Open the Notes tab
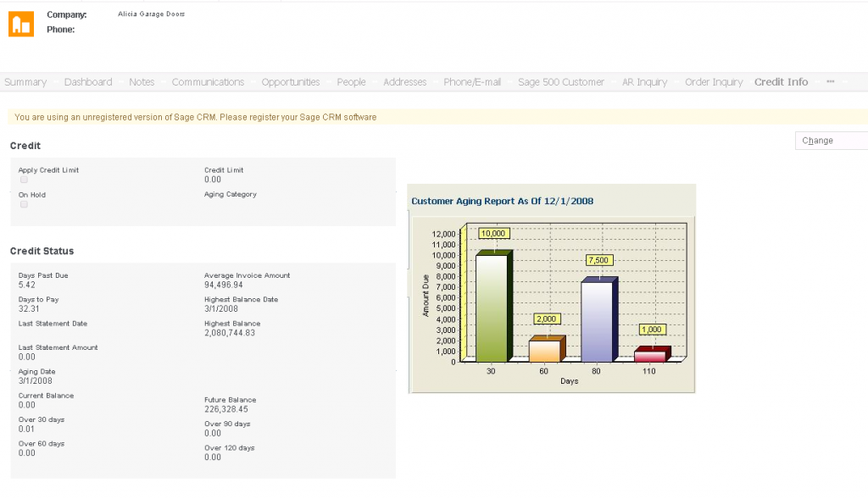The height and width of the screenshot is (499, 868). [142, 82]
